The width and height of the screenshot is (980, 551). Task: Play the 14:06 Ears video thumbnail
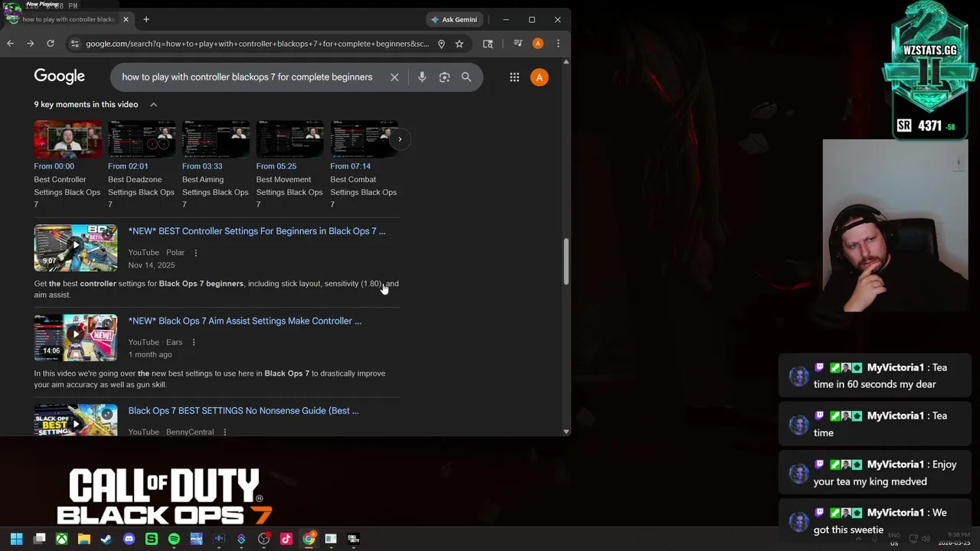tap(76, 337)
